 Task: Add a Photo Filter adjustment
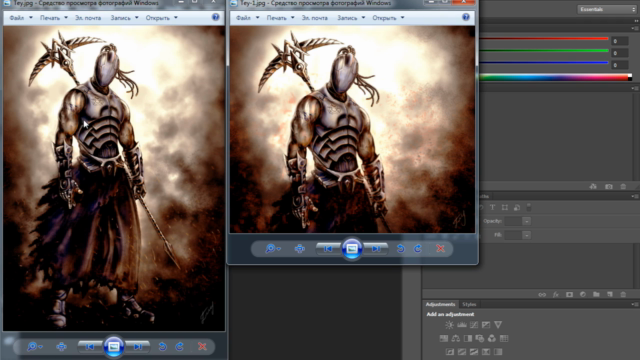[480, 338]
